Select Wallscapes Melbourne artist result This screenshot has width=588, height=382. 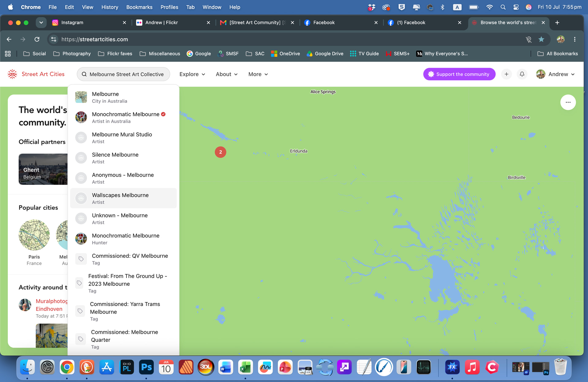pyautogui.click(x=123, y=198)
